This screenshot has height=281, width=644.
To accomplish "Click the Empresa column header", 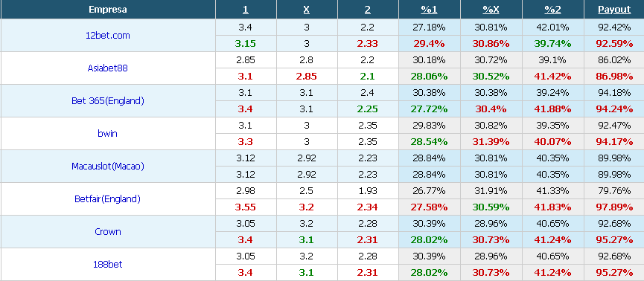I will [x=108, y=10].
